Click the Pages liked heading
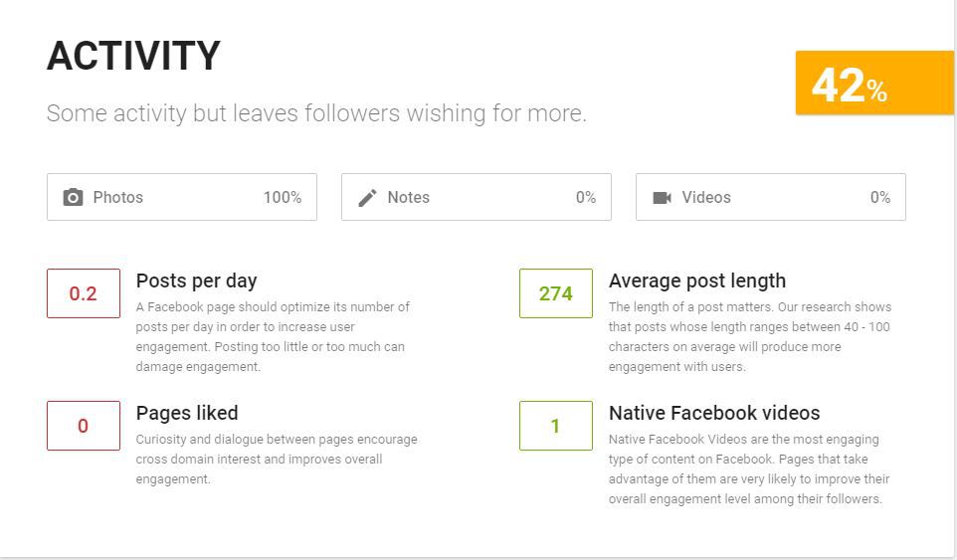This screenshot has width=957, height=560. pyautogui.click(x=187, y=413)
